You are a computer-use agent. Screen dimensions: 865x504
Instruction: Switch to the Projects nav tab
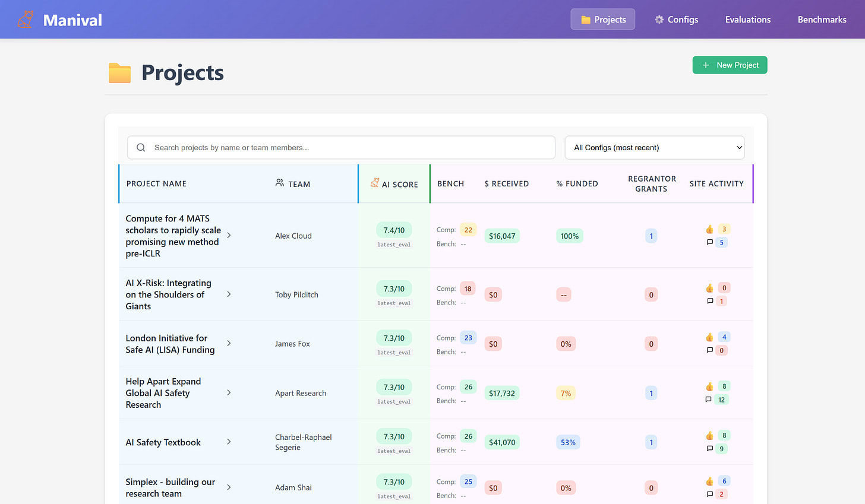602,20
